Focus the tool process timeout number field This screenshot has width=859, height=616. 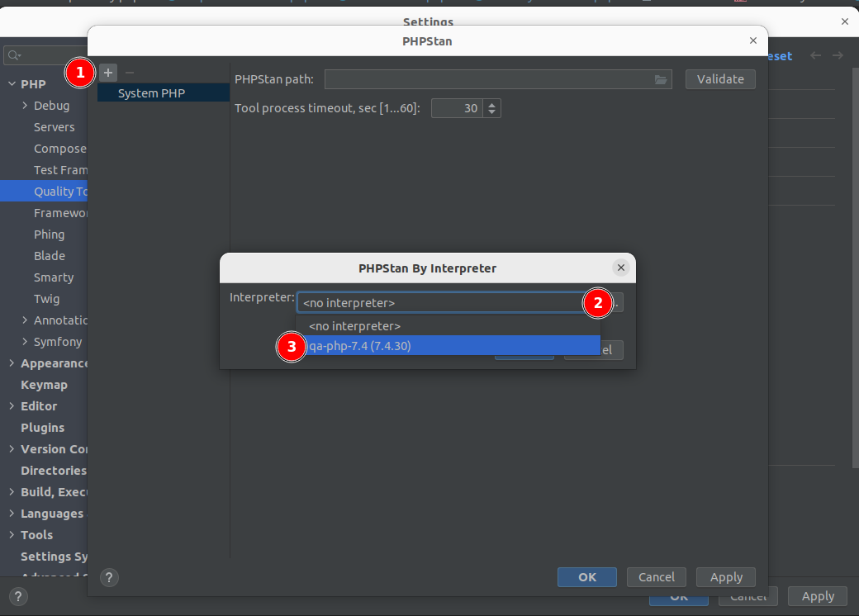[456, 108]
